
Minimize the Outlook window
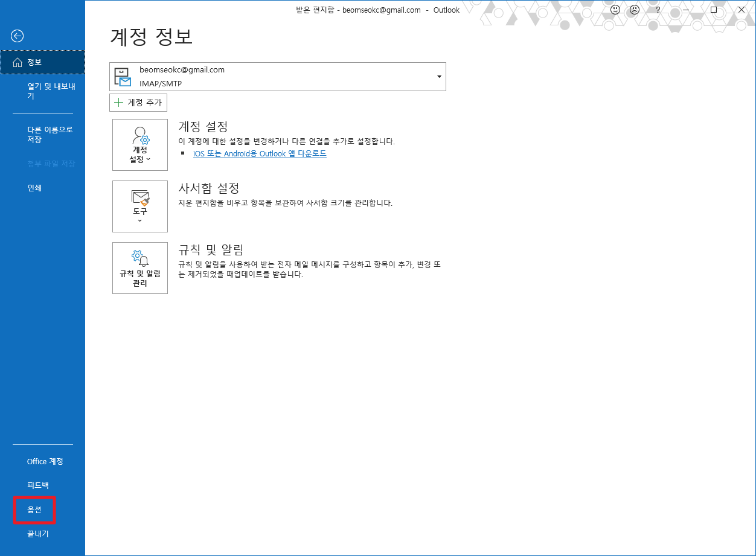[x=686, y=10]
